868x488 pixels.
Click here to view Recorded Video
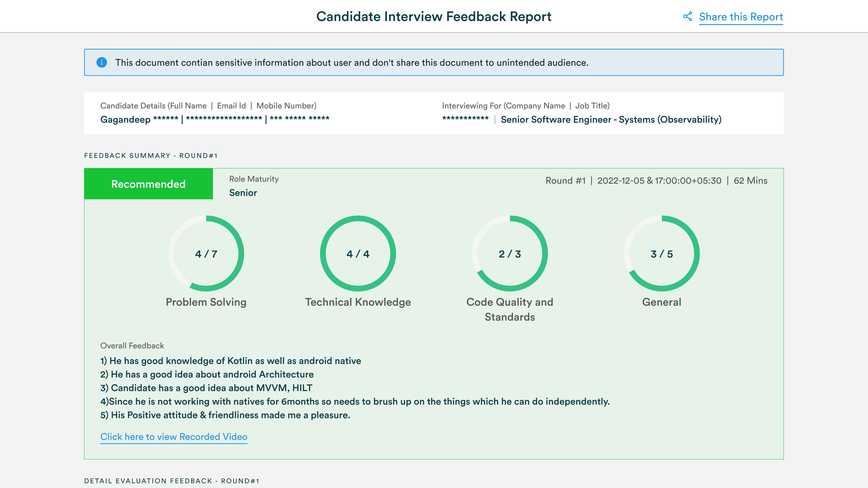(x=174, y=437)
